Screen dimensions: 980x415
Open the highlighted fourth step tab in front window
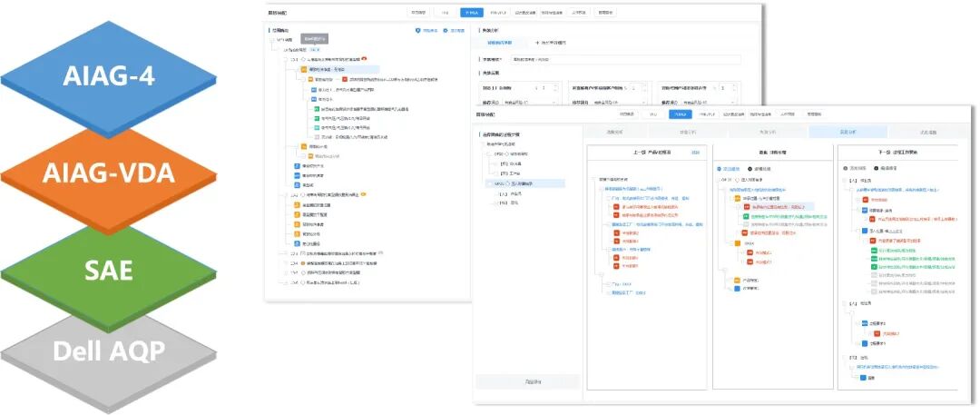(848, 132)
